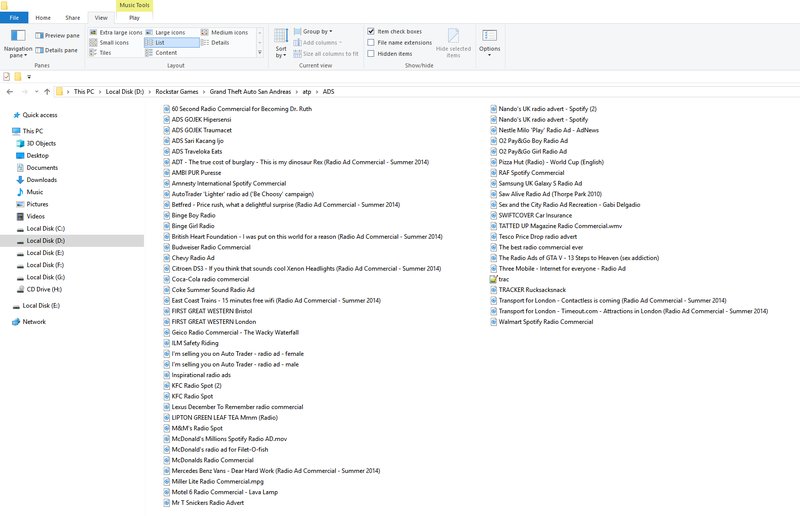Select Mr T Snickers Radio Advert

[204, 503]
